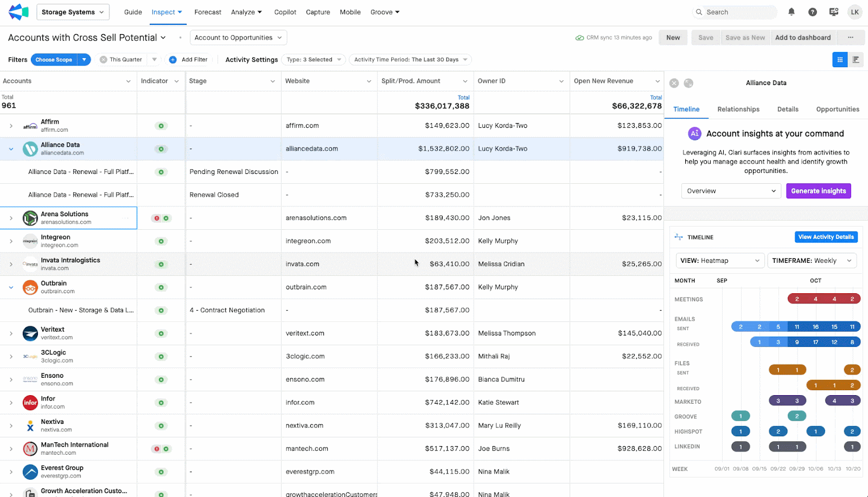Click the Marketo heatmap cell showing 4
Viewport: 868px width, 497px height.
pyautogui.click(x=834, y=401)
